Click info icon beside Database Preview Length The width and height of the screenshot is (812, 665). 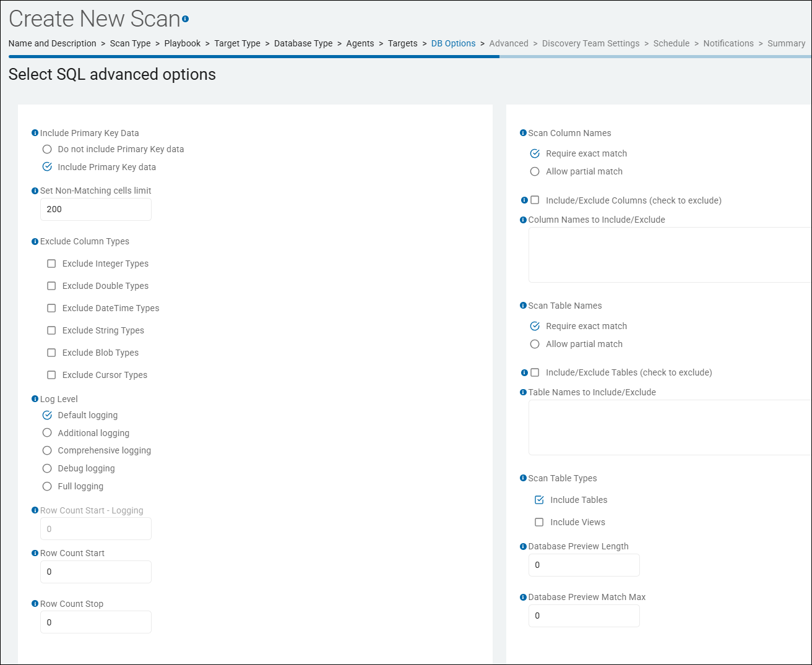coord(523,546)
